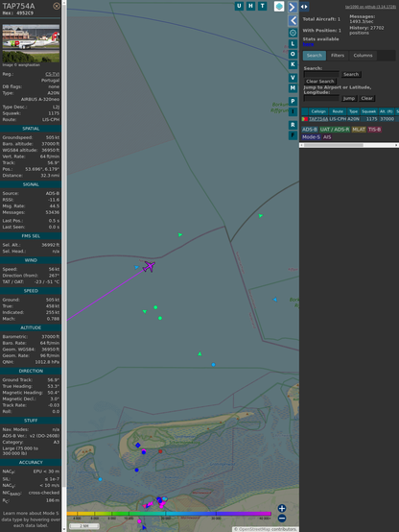Viewport: 399px width, 532px height.
Task: Select the magenta TAP754A aircraft icon on map
Action: 149,266
